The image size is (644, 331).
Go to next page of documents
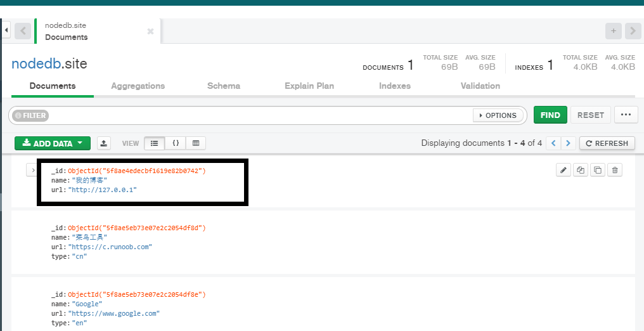click(x=569, y=143)
